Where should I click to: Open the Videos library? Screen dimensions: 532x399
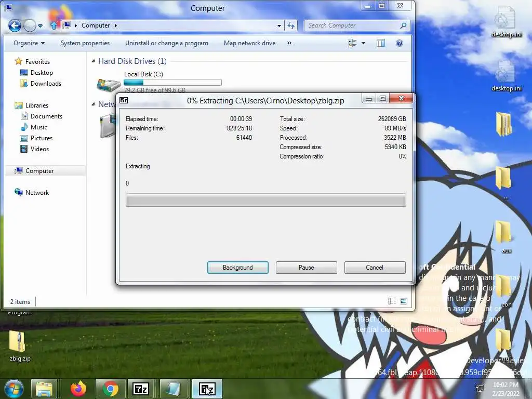[39, 149]
